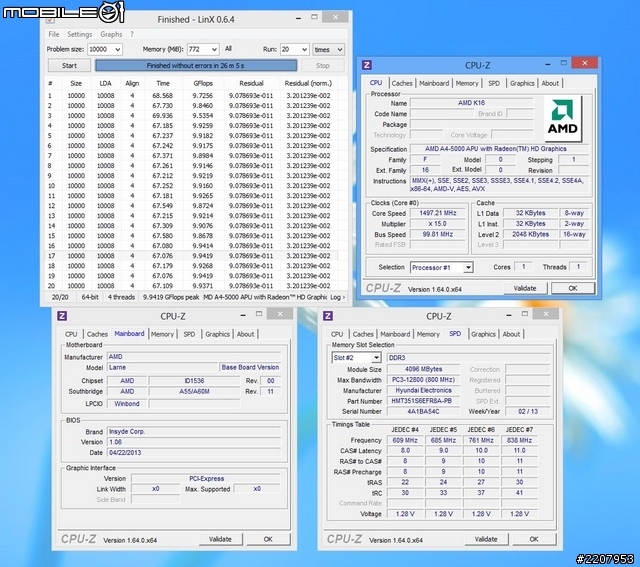Click the Time column header in LinX
This screenshot has height=567, width=640.
(x=163, y=83)
